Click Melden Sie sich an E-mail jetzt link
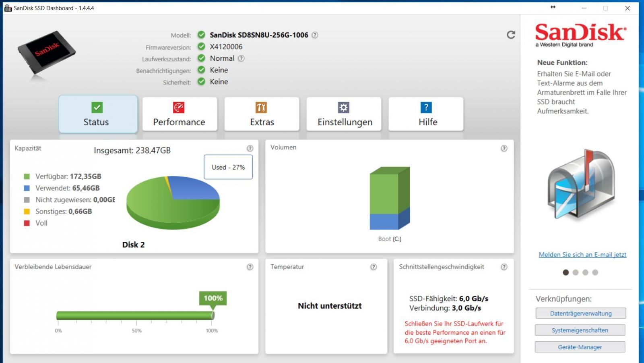 [582, 255]
